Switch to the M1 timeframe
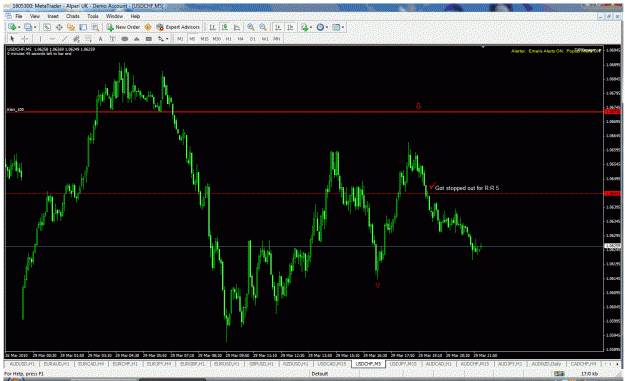Image resolution: width=625 pixels, height=381 pixels. pyautogui.click(x=180, y=39)
